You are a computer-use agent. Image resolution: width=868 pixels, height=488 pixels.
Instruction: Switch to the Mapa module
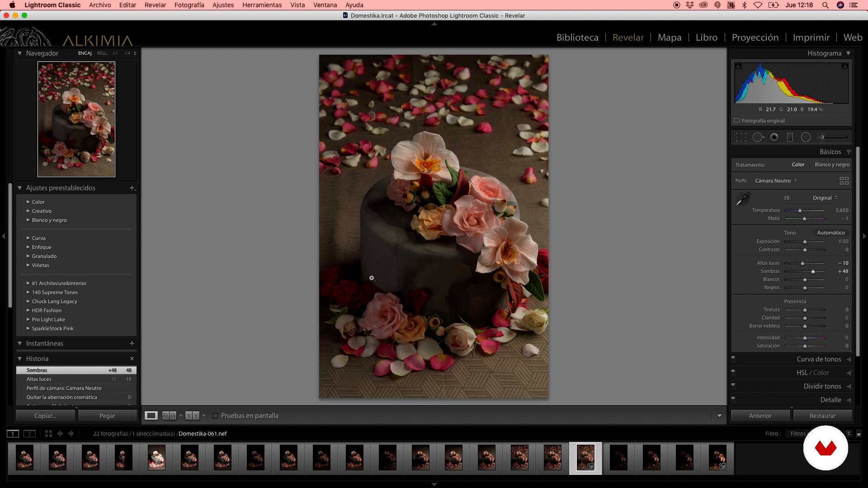(x=670, y=38)
